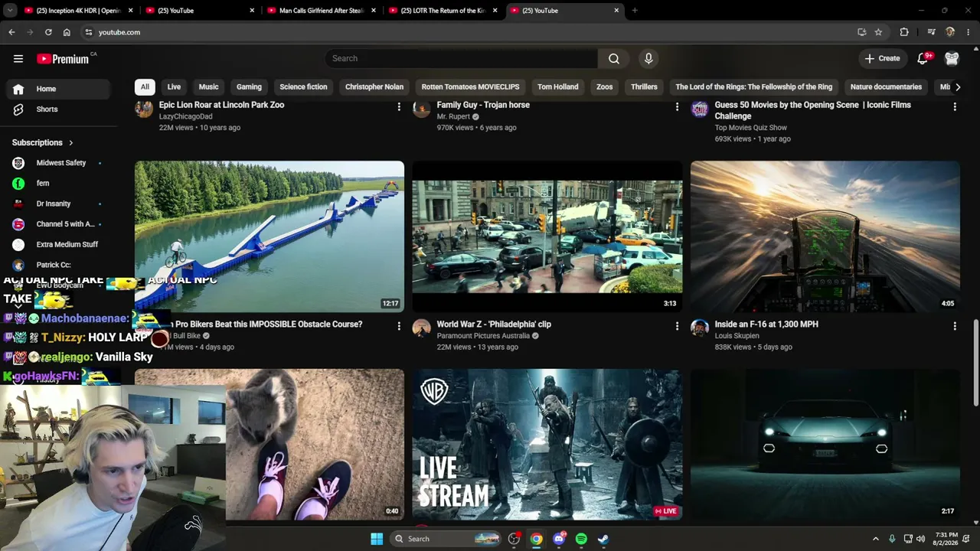
Task: Open Spotify from the taskbar
Action: (x=581, y=539)
